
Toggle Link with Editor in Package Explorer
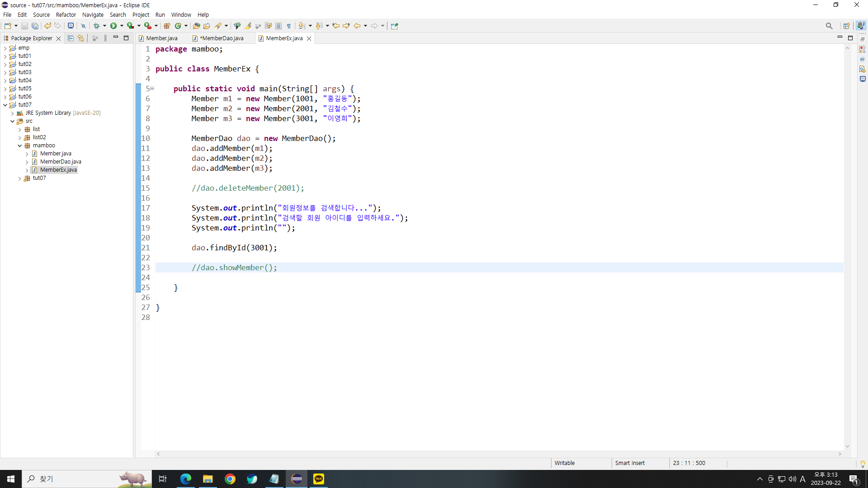click(81, 38)
